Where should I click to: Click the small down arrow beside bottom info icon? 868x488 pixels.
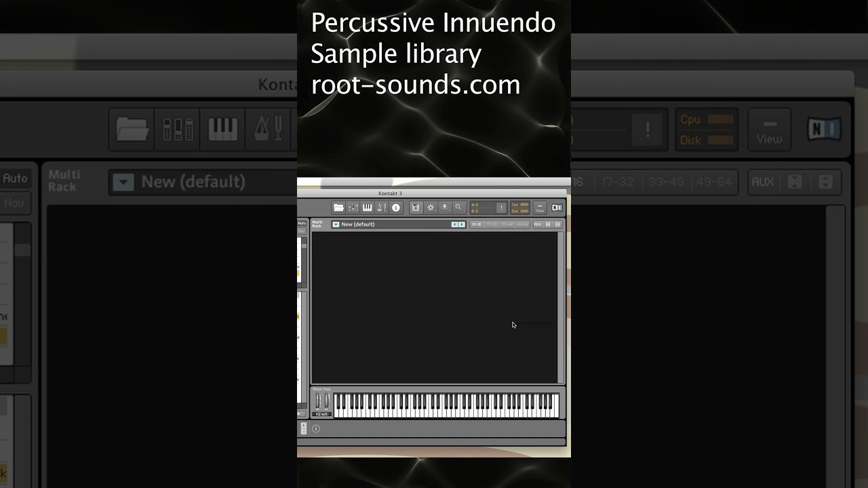(x=304, y=432)
